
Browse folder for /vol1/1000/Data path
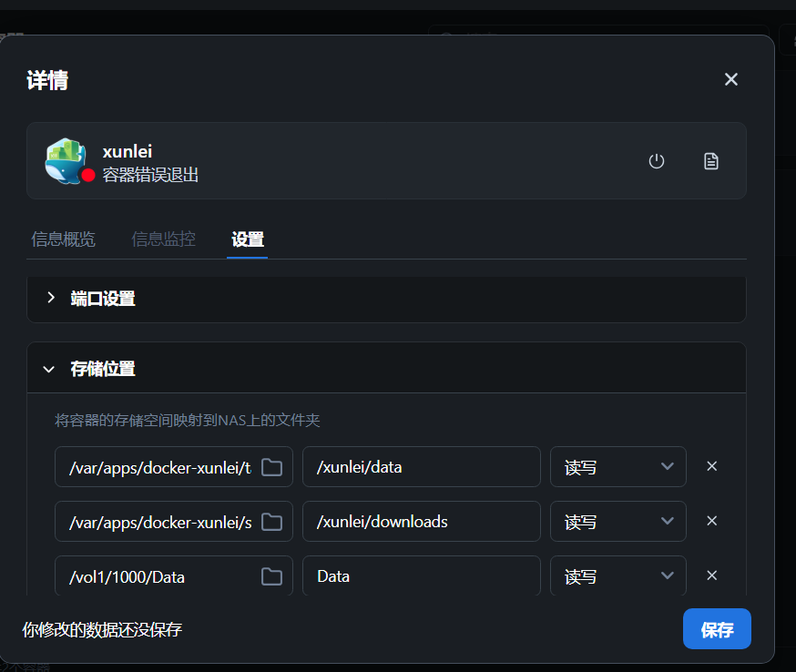pos(271,576)
